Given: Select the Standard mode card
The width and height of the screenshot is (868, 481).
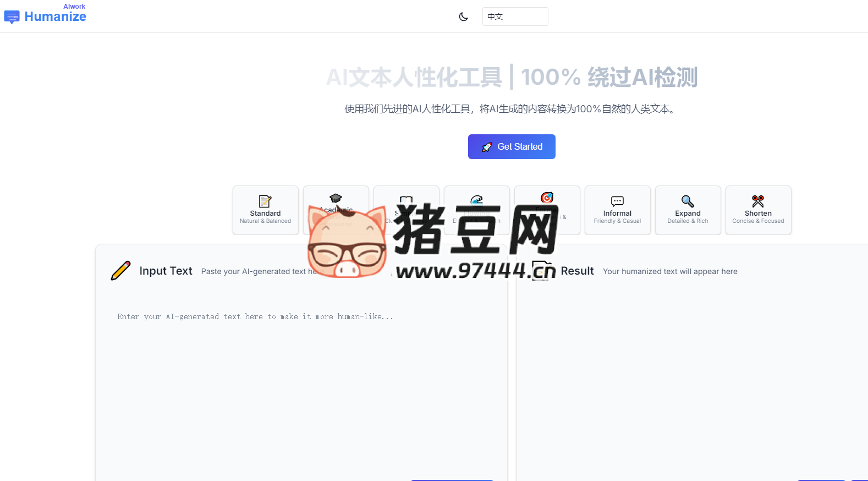Looking at the screenshot, I should [x=266, y=210].
